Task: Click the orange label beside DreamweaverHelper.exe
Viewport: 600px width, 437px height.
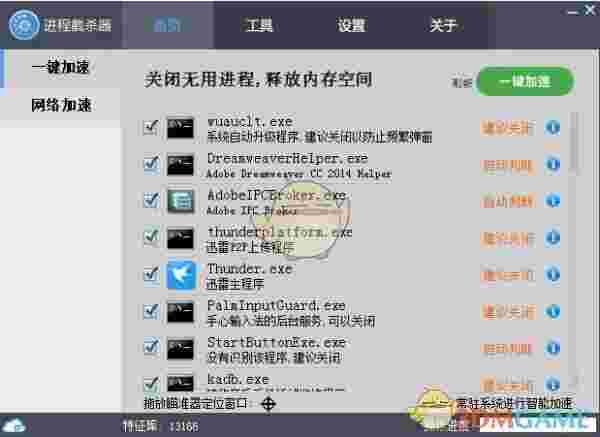Action: pyautogui.click(x=507, y=165)
